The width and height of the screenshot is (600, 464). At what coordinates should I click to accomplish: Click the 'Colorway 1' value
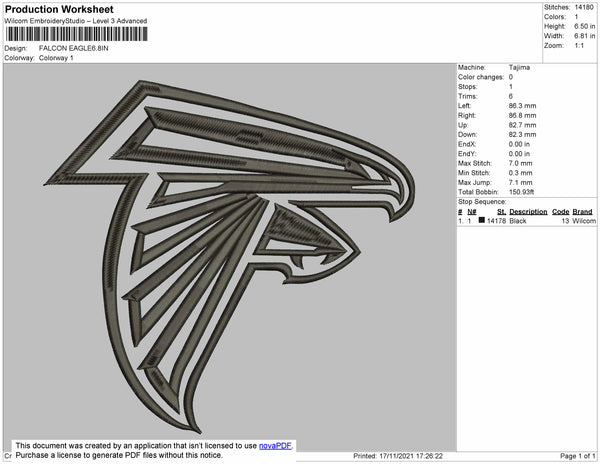(56, 58)
